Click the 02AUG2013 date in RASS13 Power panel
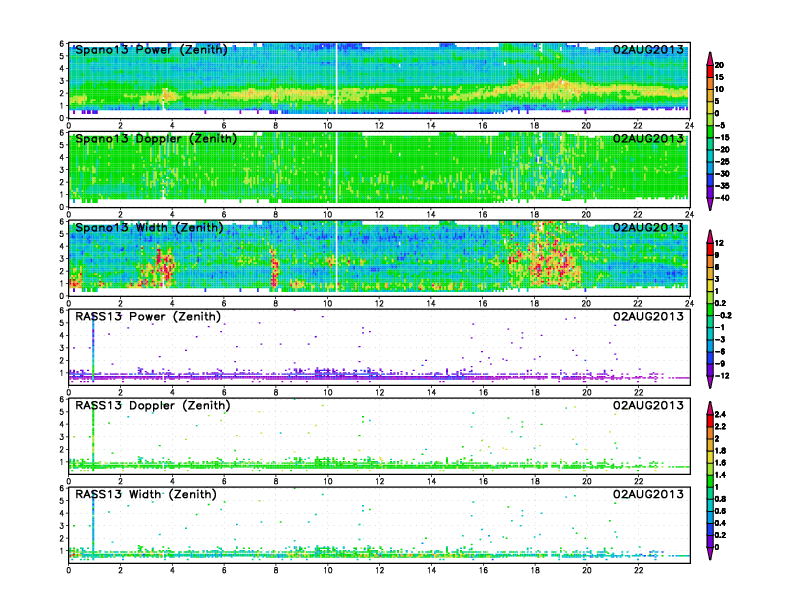Image resolution: width=792 pixels, height=612 pixels. click(x=648, y=316)
